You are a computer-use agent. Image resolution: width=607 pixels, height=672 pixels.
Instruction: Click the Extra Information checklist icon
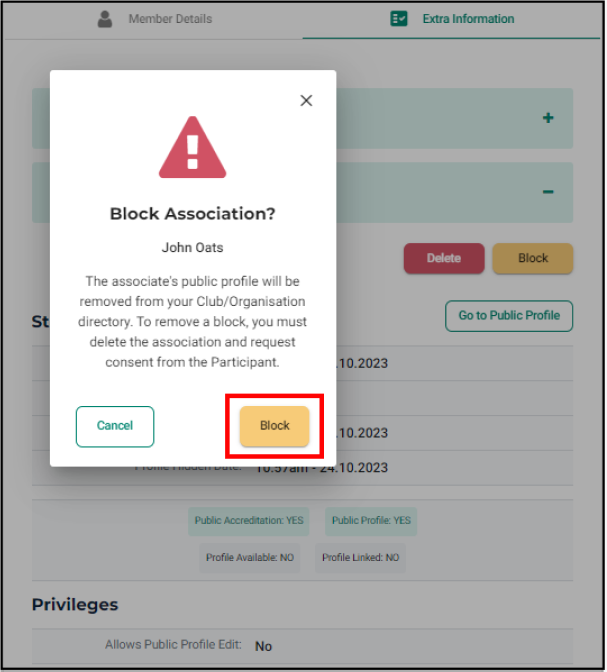[399, 19]
